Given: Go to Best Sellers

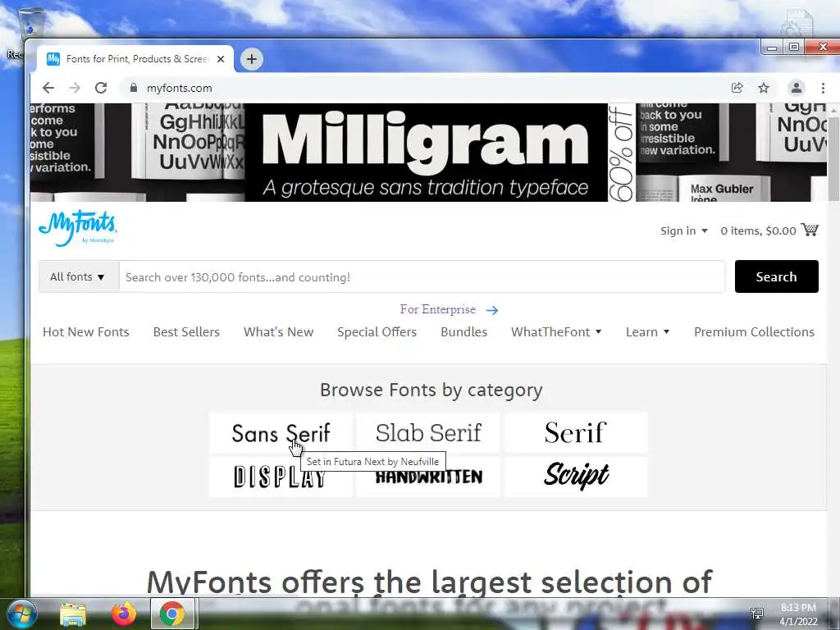Looking at the screenshot, I should click(186, 332).
